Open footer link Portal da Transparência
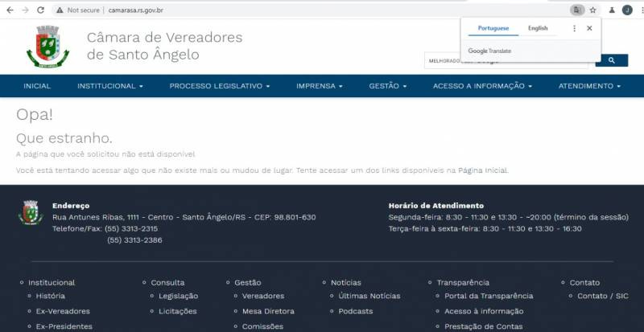The width and height of the screenshot is (644, 332). (489, 296)
